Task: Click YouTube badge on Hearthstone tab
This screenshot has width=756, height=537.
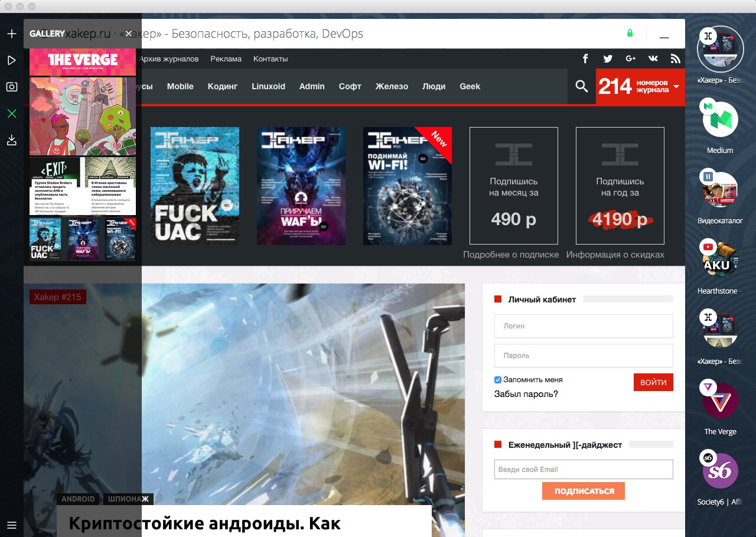Action: 708,246
